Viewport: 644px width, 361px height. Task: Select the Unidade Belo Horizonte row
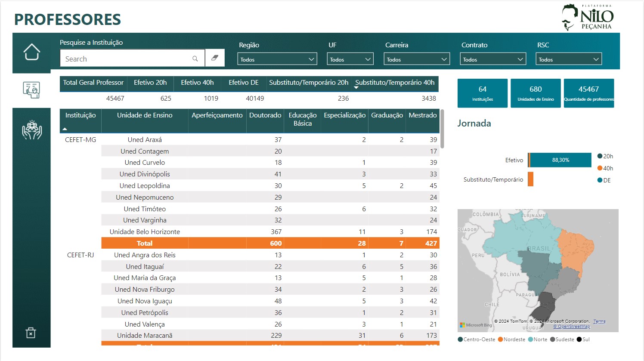click(x=270, y=232)
